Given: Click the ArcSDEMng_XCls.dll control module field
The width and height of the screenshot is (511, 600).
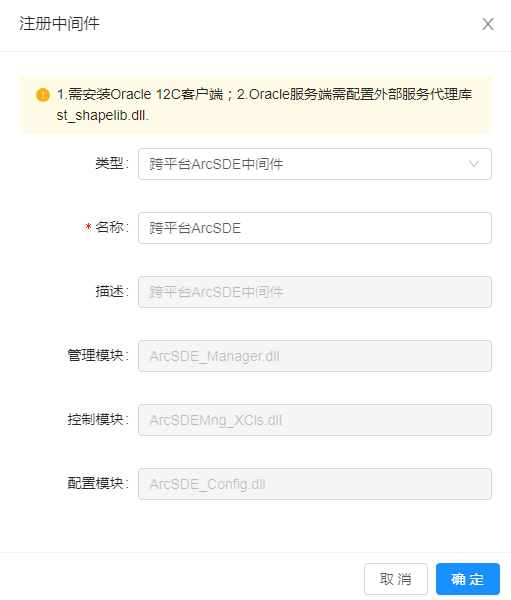Looking at the screenshot, I should pyautogui.click(x=315, y=420).
